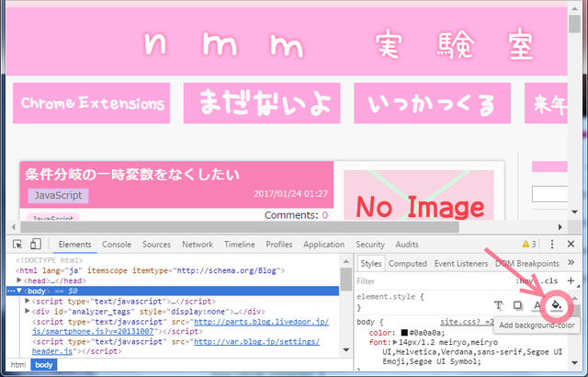Click the Styles pane scrollbar down arrow
The image size is (588, 377).
574,362
